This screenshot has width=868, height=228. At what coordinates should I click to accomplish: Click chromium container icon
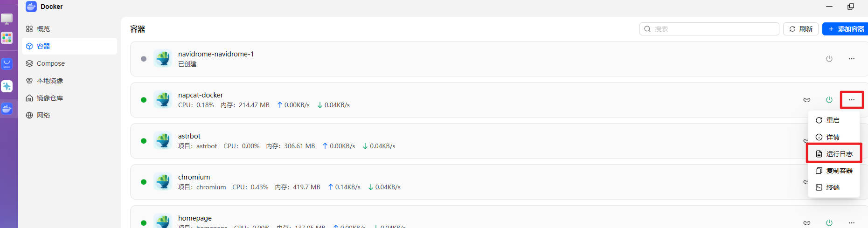[x=163, y=182]
